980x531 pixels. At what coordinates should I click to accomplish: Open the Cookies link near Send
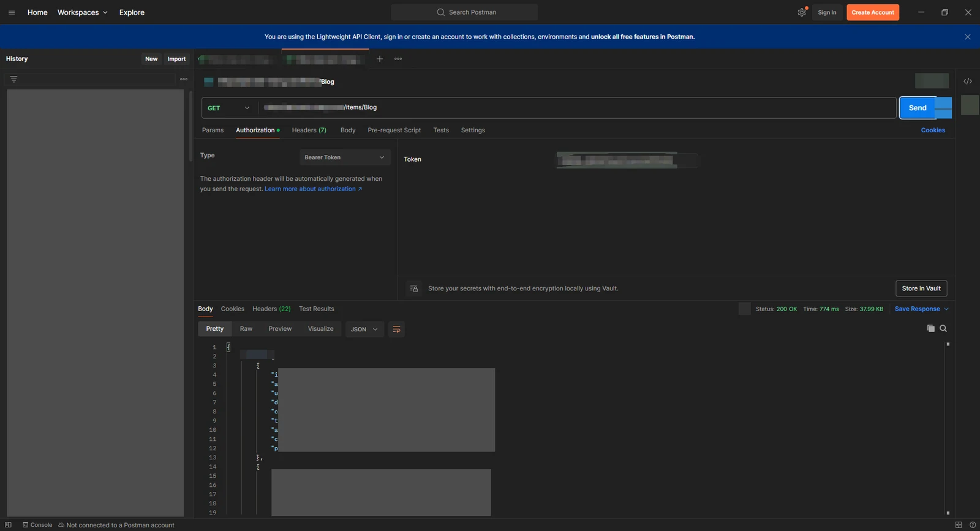pyautogui.click(x=933, y=130)
